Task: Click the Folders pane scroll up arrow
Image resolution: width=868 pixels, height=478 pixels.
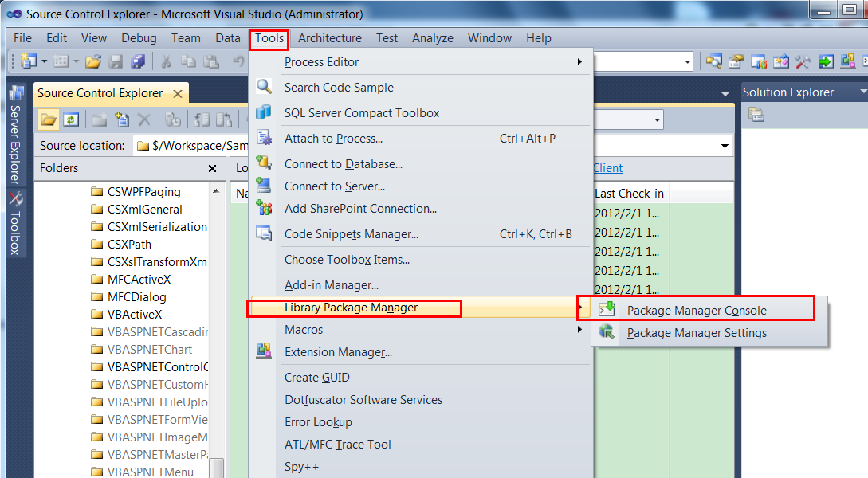Action: [x=217, y=191]
